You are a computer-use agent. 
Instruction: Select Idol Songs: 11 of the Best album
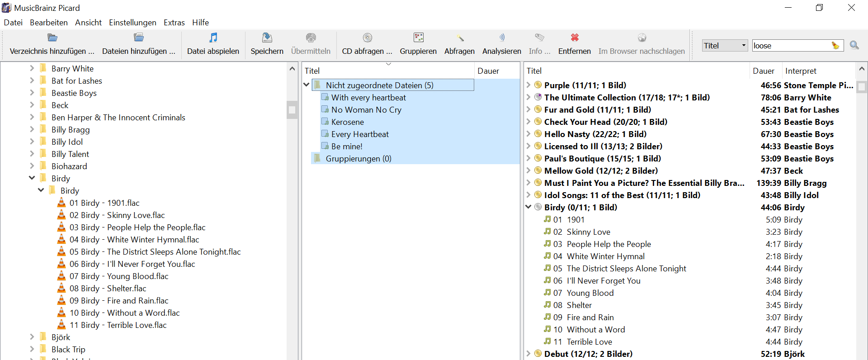(622, 195)
